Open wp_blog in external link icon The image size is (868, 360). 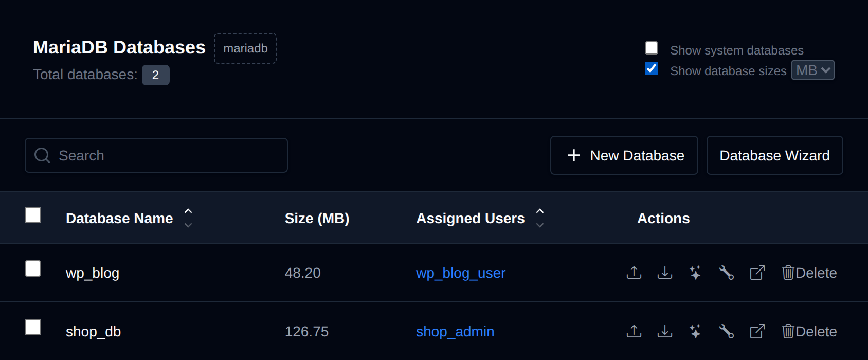pyautogui.click(x=757, y=273)
